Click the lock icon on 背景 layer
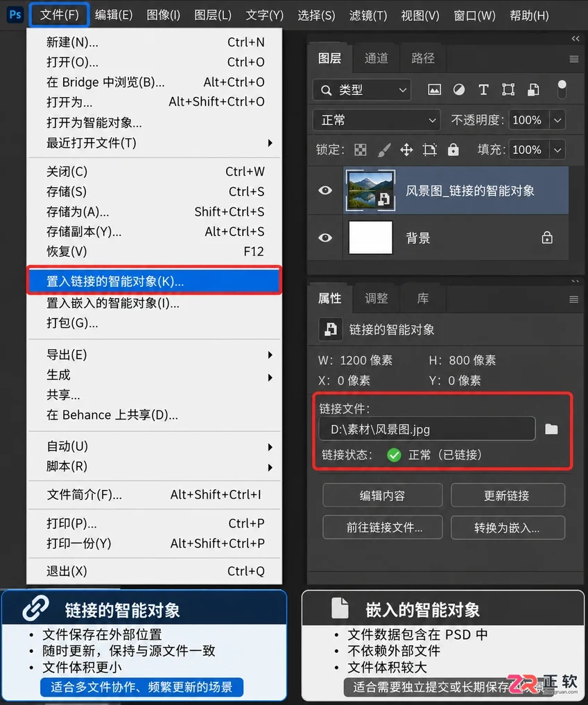This screenshot has width=588, height=705. 547,237
